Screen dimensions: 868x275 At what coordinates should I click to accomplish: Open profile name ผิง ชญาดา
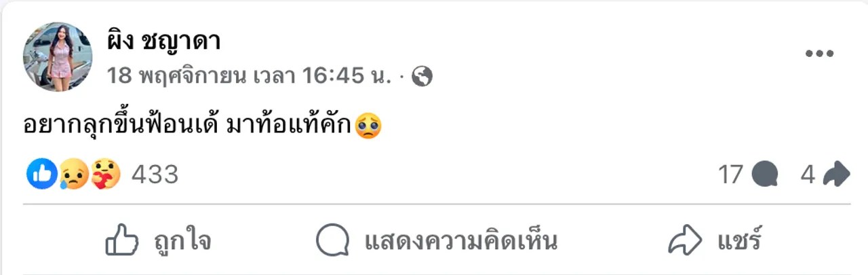point(163,41)
